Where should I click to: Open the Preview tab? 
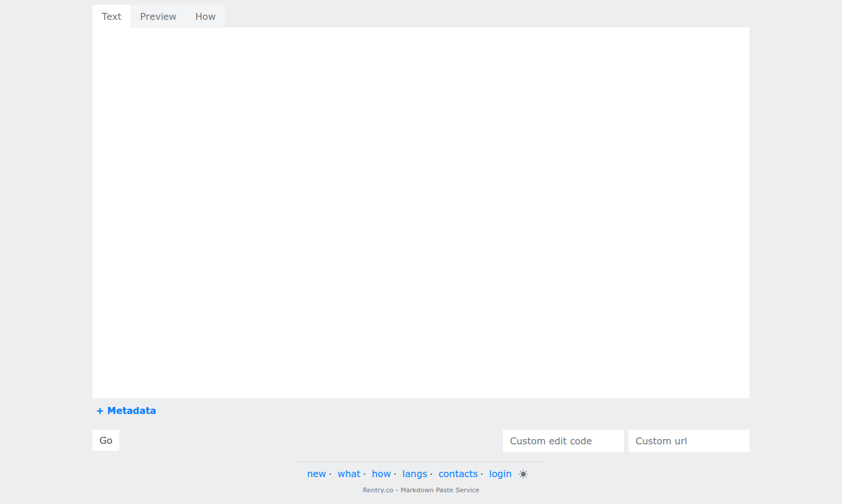tap(158, 16)
